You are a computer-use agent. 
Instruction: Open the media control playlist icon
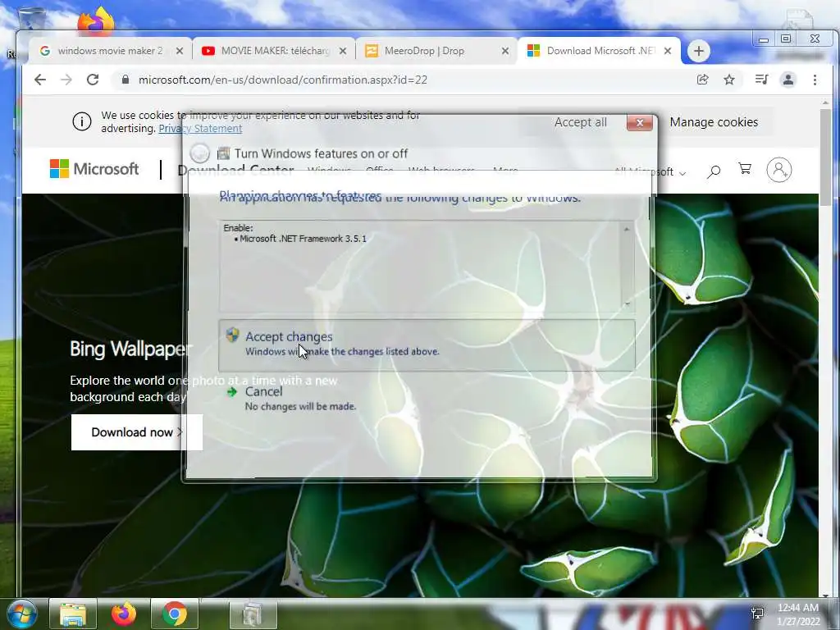(x=761, y=80)
